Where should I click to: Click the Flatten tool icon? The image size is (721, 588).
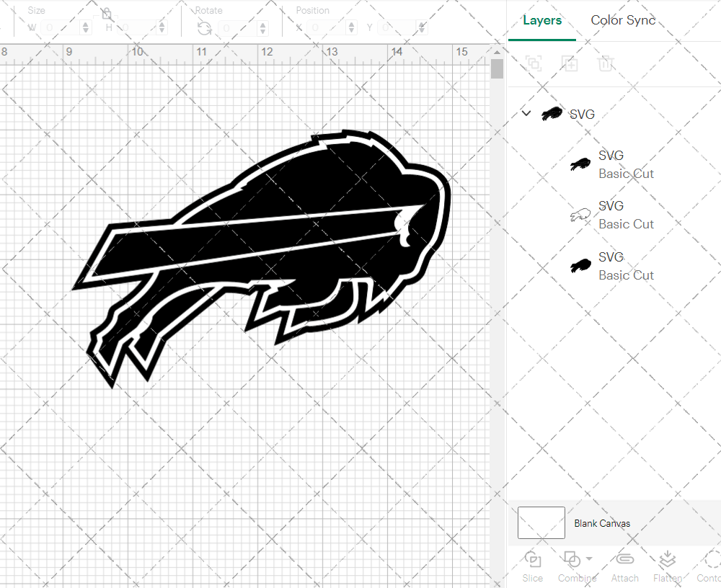tap(668, 560)
